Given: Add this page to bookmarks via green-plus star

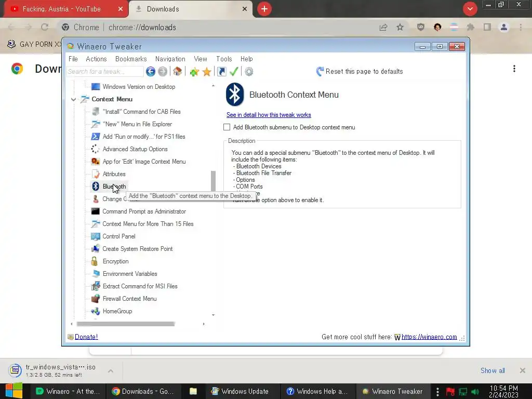Looking at the screenshot, I should pos(194,72).
